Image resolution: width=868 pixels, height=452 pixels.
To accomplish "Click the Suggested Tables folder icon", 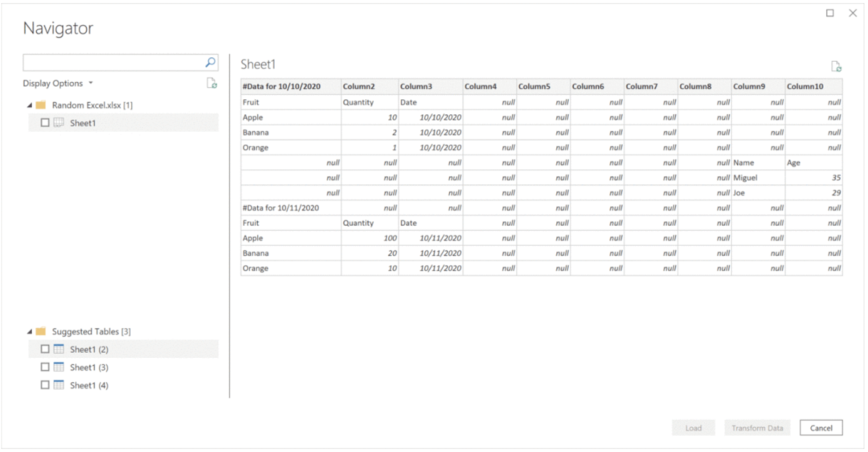I will [40, 332].
